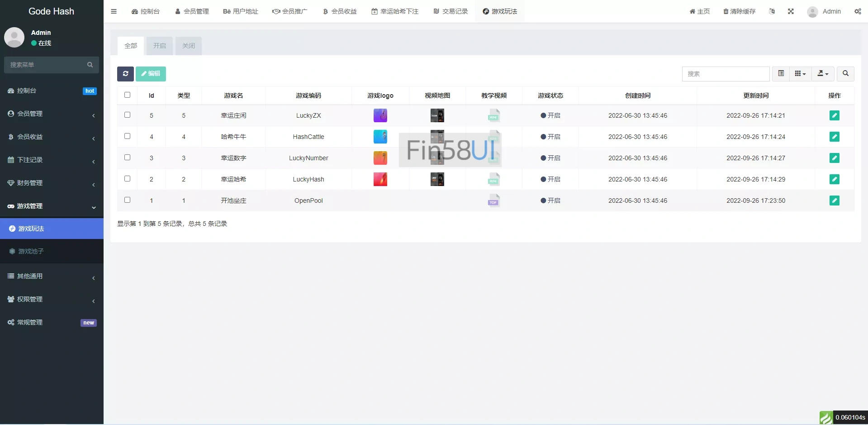This screenshot has height=425, width=868.
Task: Click the green 编辑 button
Action: [x=151, y=74]
